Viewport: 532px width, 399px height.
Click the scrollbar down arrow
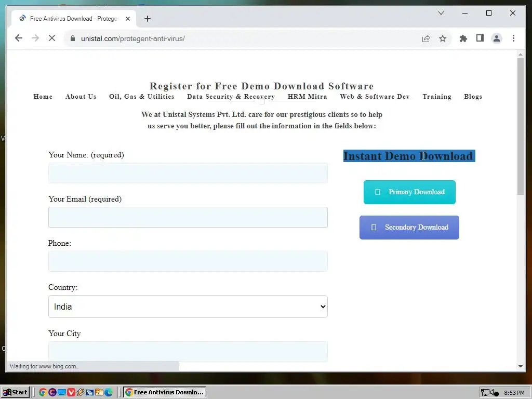[521, 366]
